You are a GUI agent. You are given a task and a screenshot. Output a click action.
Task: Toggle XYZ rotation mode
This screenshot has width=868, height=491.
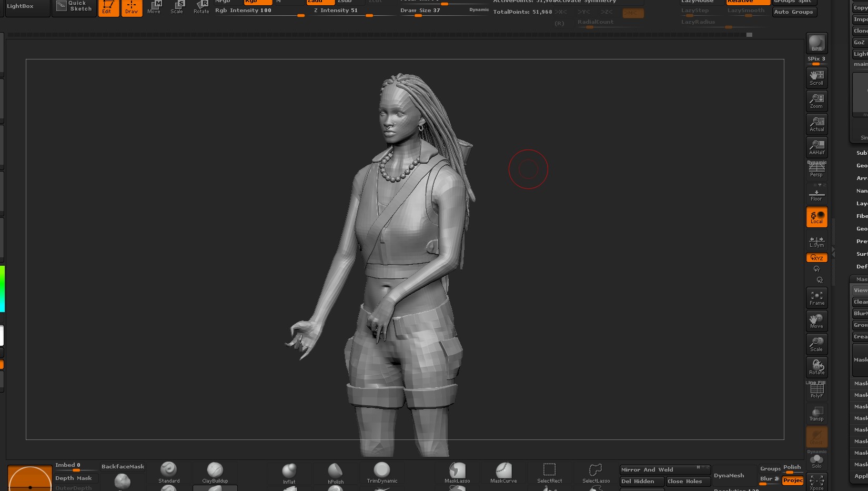click(x=817, y=258)
